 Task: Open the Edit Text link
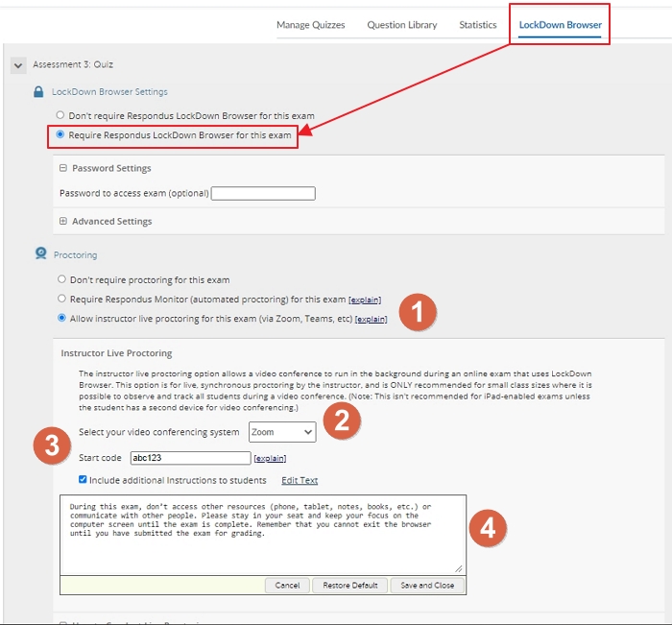pos(300,480)
